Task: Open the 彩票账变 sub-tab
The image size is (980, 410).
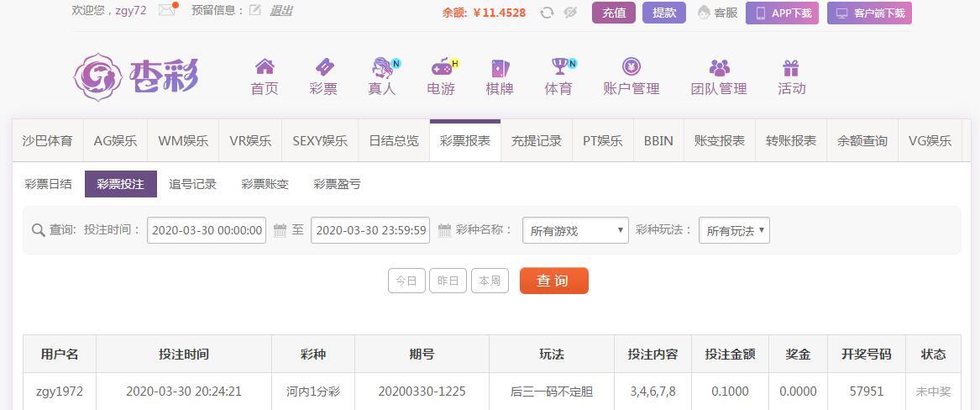Action: point(265,184)
